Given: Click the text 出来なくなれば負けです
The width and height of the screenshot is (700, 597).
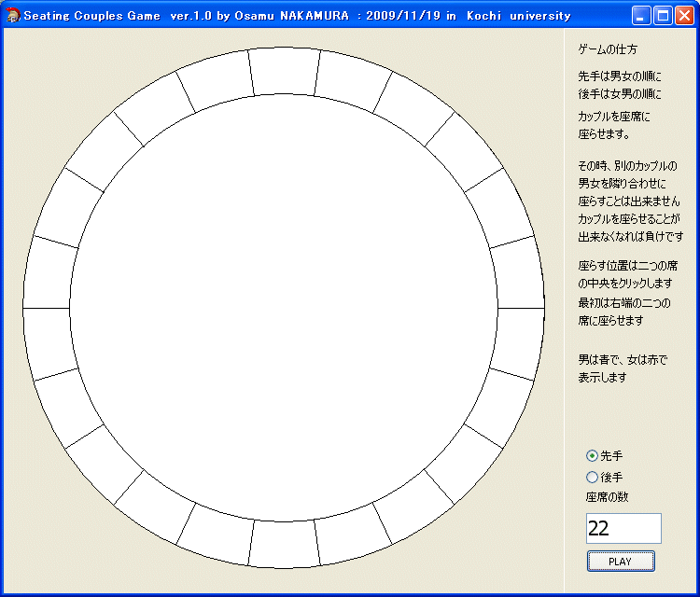Looking at the screenshot, I should coord(630,237).
